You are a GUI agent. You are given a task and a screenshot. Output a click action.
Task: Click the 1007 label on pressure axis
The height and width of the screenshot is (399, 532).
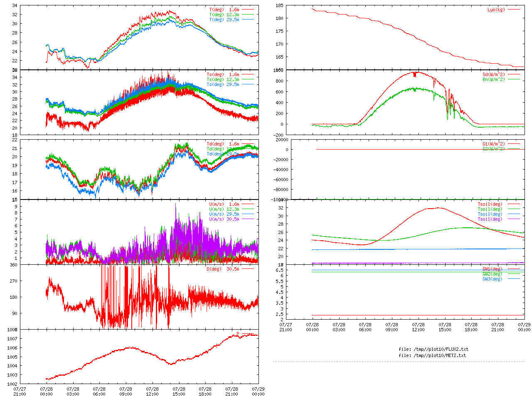pyautogui.click(x=12, y=339)
